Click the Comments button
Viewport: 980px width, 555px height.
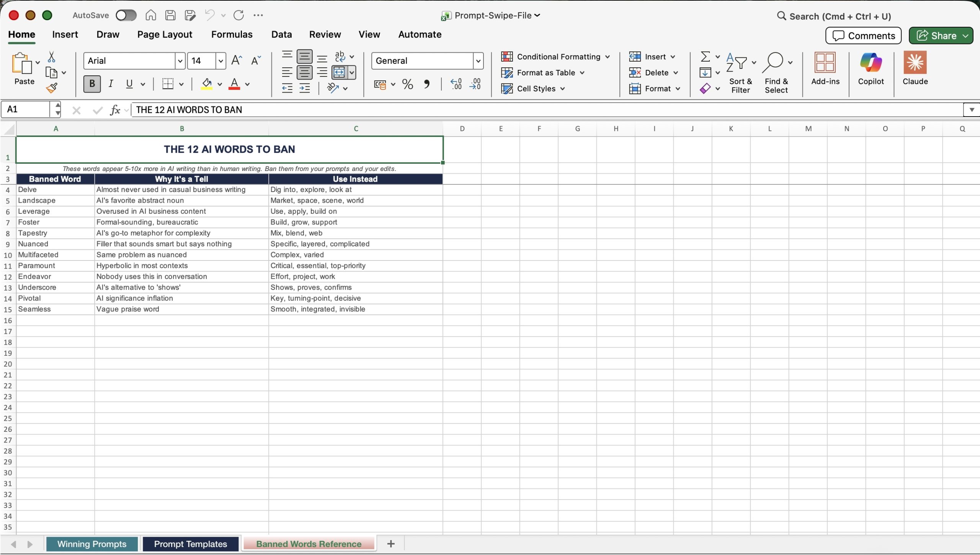[x=863, y=36]
